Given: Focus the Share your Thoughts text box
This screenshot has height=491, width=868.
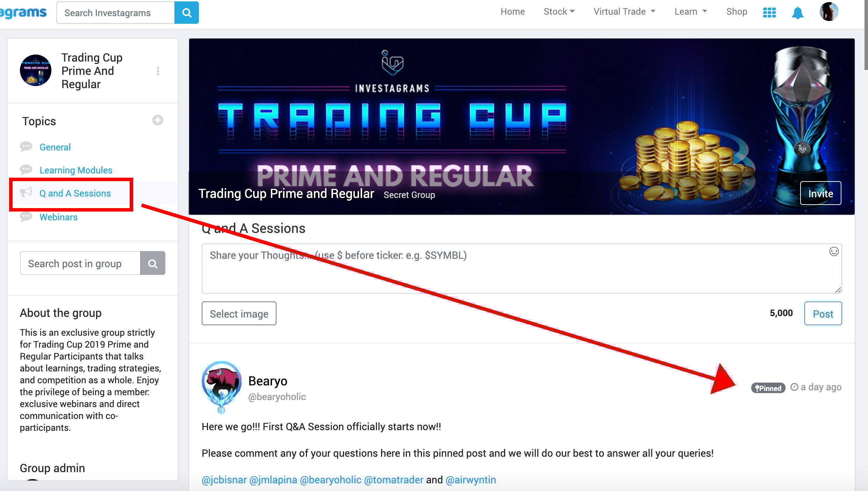Looking at the screenshot, I should (x=522, y=269).
